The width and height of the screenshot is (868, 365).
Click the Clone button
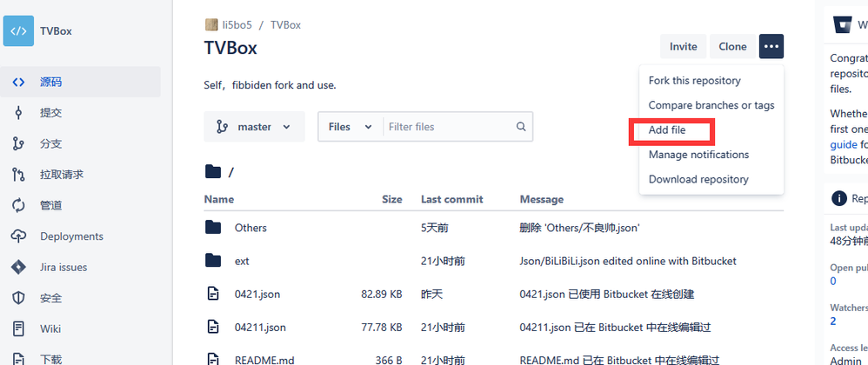point(732,46)
